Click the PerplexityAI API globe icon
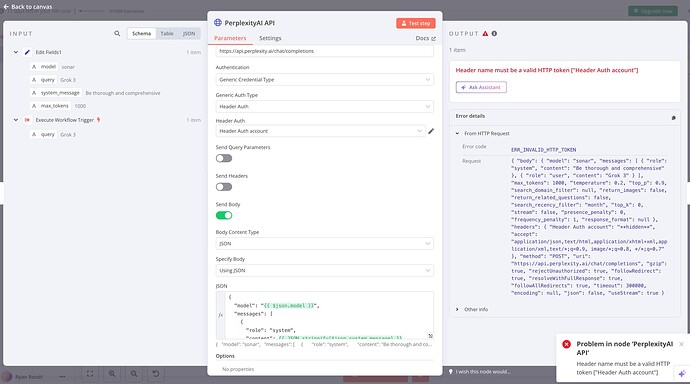The width and height of the screenshot is (690, 384). 218,22
